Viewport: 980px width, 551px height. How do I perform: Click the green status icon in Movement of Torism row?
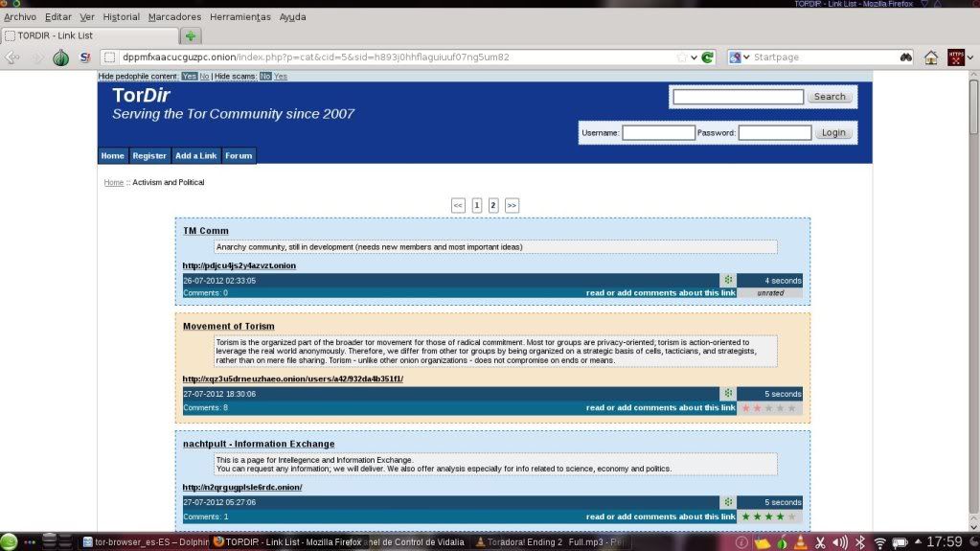pos(728,393)
